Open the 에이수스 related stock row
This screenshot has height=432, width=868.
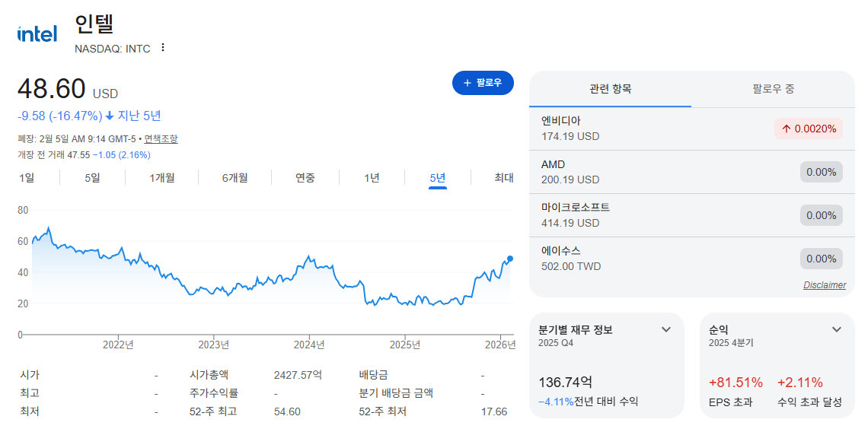coord(692,259)
